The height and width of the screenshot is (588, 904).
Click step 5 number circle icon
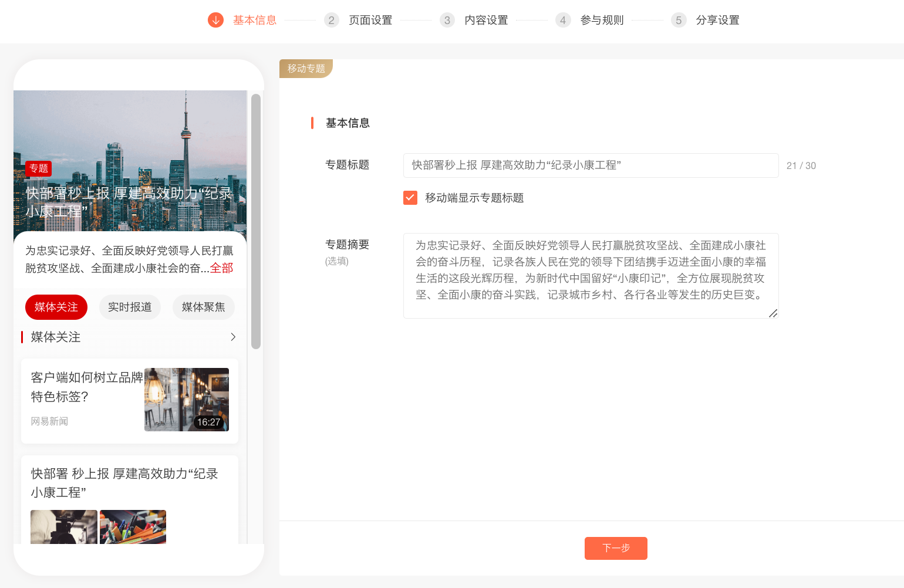[x=678, y=20]
